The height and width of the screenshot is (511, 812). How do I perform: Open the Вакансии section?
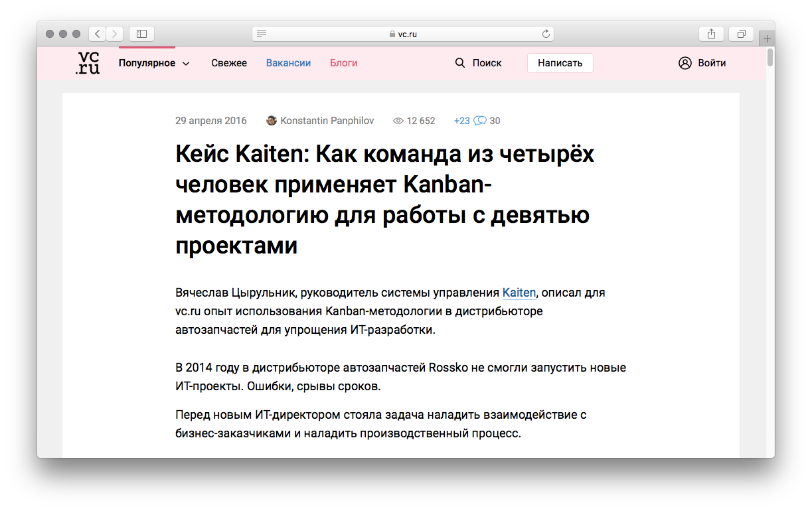pyautogui.click(x=288, y=63)
